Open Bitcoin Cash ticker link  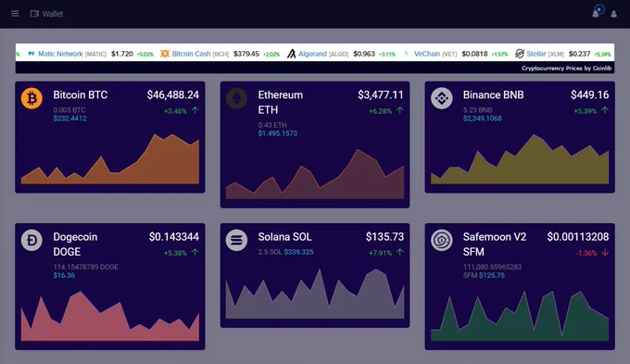pyautogui.click(x=191, y=54)
